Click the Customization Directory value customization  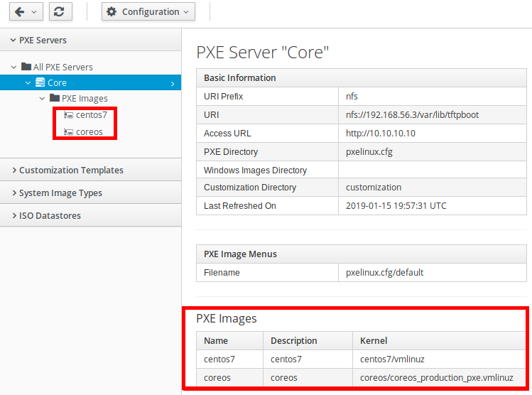[x=374, y=188]
